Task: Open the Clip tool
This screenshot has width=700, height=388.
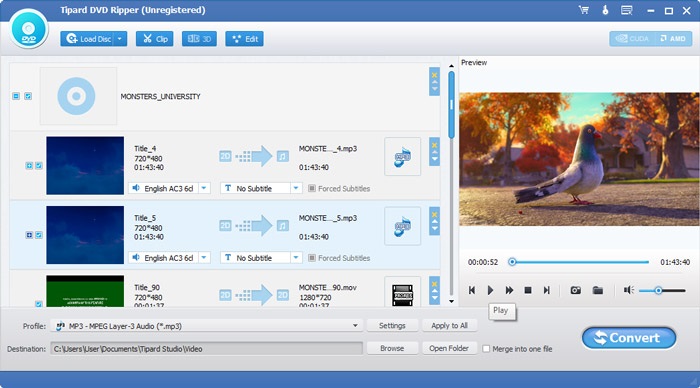Action: click(154, 39)
